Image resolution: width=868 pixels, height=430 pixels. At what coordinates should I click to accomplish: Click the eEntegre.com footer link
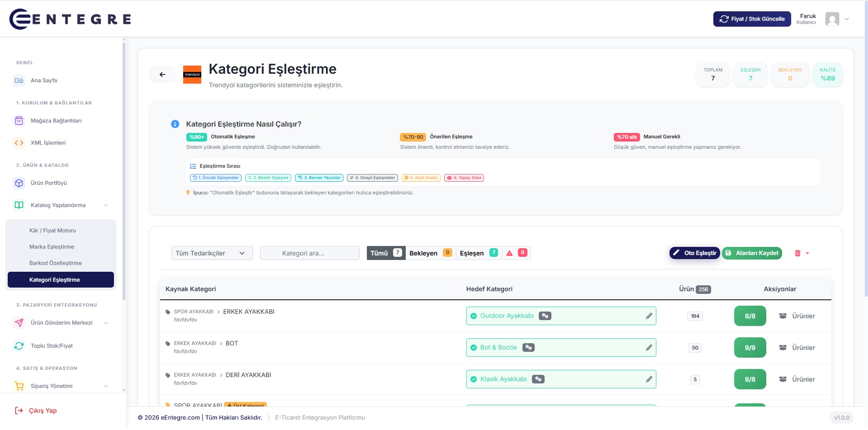[x=180, y=418]
